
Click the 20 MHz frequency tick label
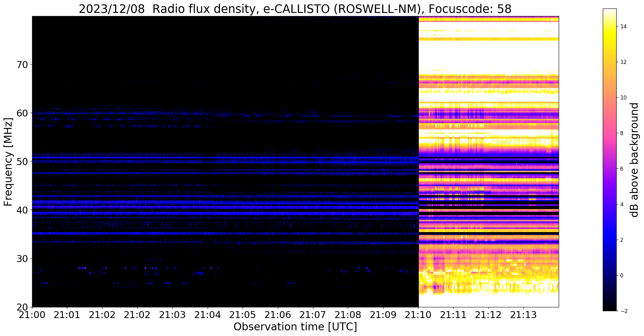pyautogui.click(x=22, y=307)
